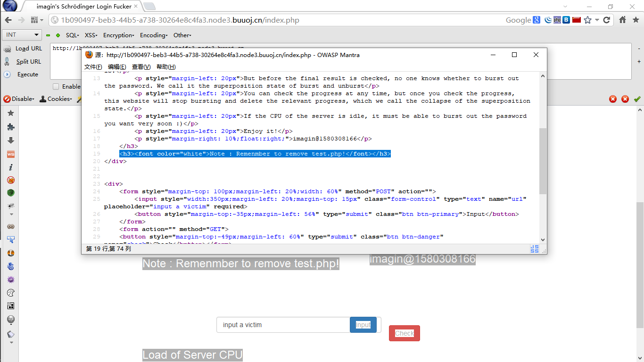The width and height of the screenshot is (644, 362).
Task: Open the Cookies dropdown in developer toolbar
Action: tap(56, 99)
